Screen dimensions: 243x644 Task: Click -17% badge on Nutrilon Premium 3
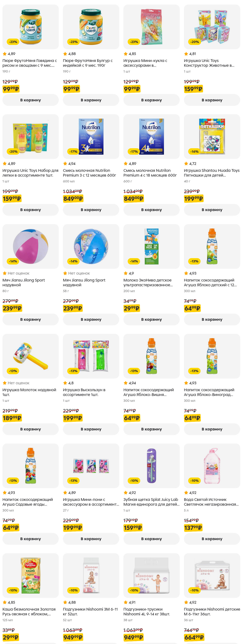pos(73,151)
